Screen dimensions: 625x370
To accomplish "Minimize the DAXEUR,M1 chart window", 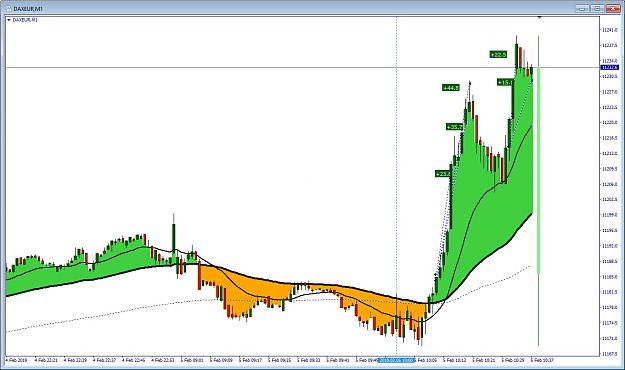I will pyautogui.click(x=582, y=8).
